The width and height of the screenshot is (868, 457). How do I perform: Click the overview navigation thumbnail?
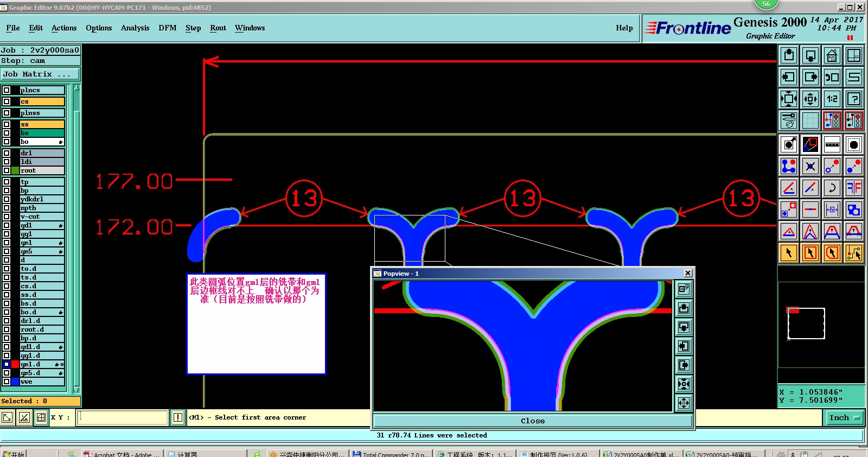(x=821, y=325)
